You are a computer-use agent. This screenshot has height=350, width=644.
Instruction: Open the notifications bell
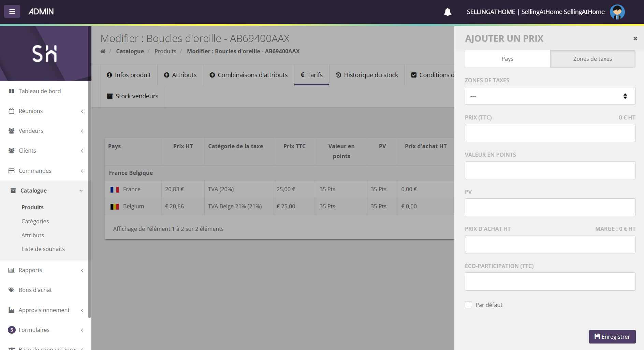448,12
